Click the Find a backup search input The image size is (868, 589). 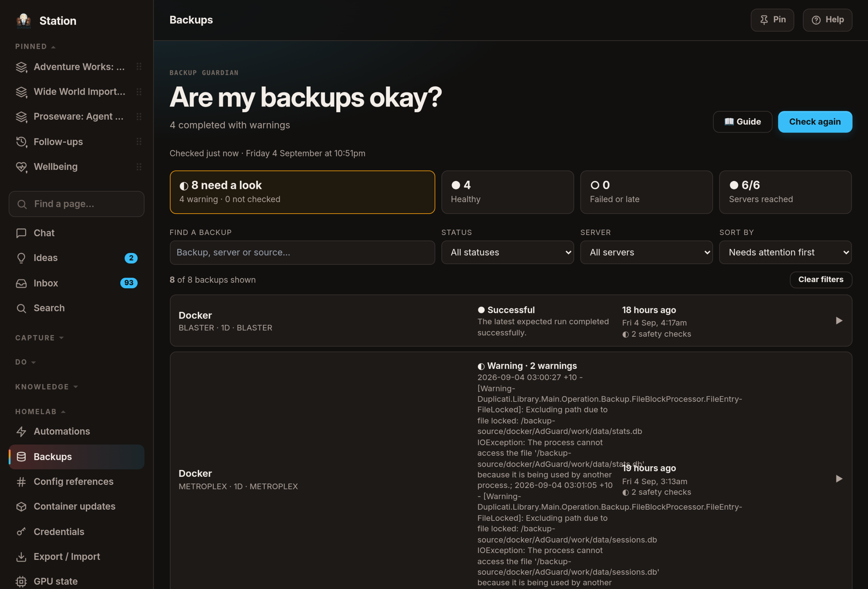click(302, 253)
